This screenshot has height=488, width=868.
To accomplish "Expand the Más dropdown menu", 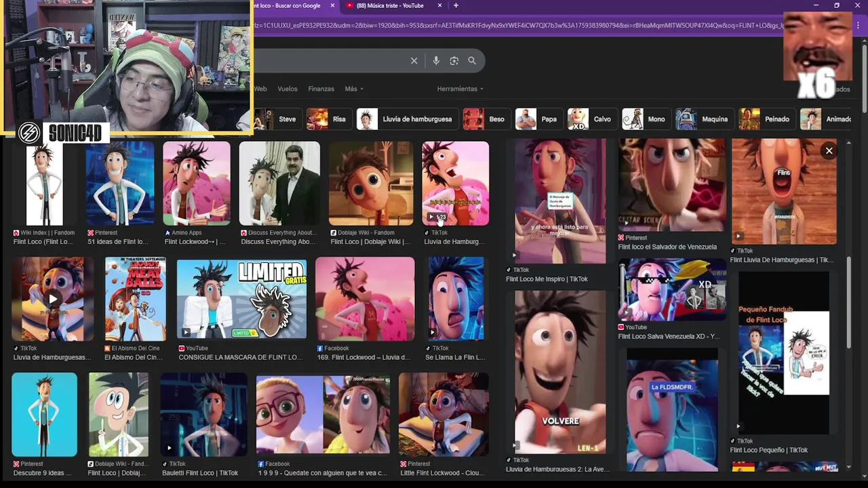I will tap(354, 89).
